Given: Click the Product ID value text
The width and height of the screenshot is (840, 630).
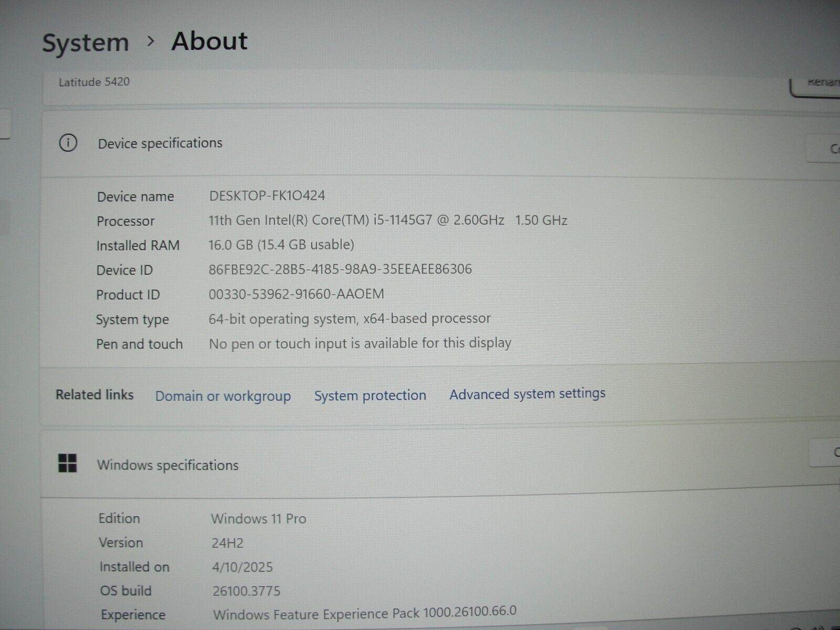Looking at the screenshot, I should point(296,294).
